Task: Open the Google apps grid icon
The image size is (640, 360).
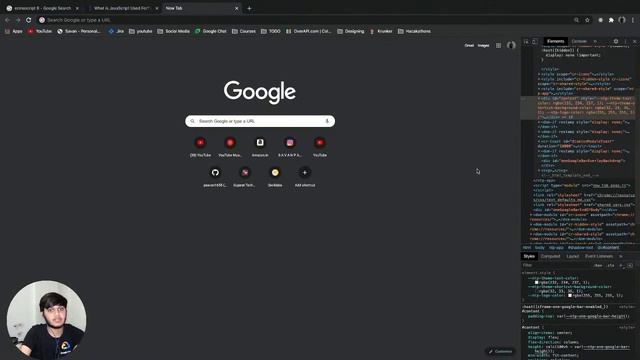Action: coord(498,45)
